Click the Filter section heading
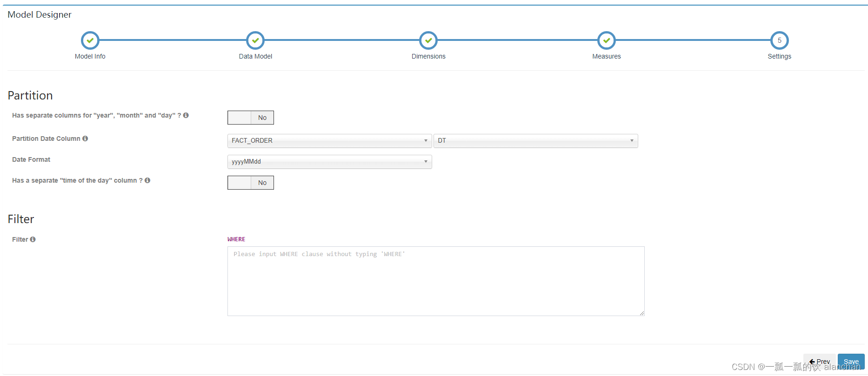The width and height of the screenshot is (868, 376). 21,219
